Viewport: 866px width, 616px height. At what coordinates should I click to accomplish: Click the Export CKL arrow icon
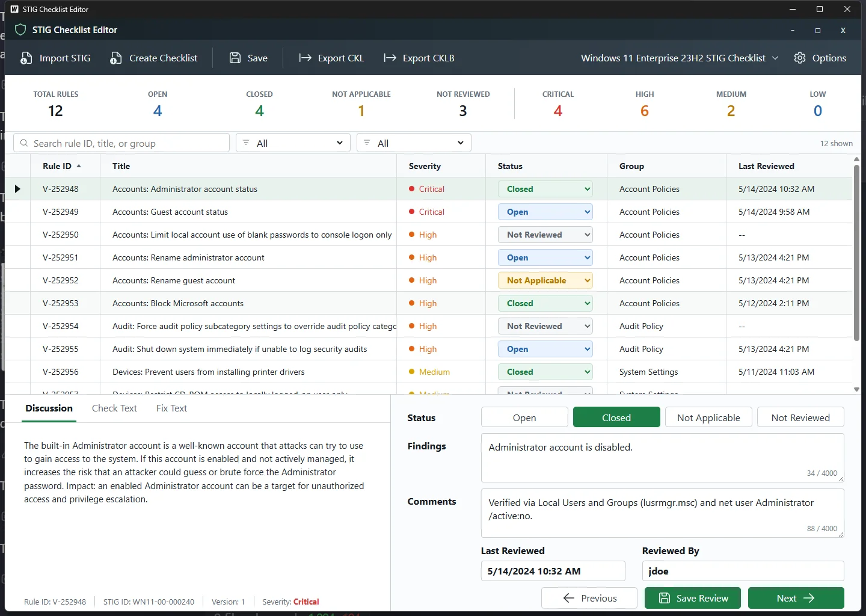pyautogui.click(x=306, y=58)
